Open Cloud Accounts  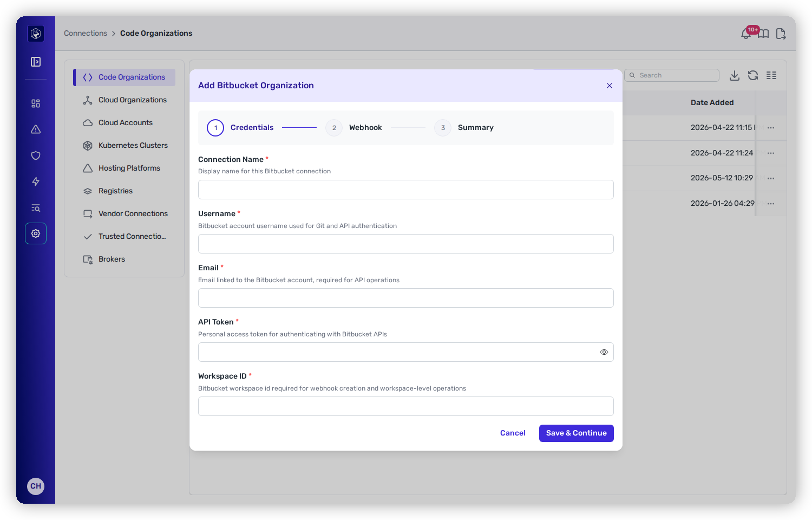tap(125, 123)
